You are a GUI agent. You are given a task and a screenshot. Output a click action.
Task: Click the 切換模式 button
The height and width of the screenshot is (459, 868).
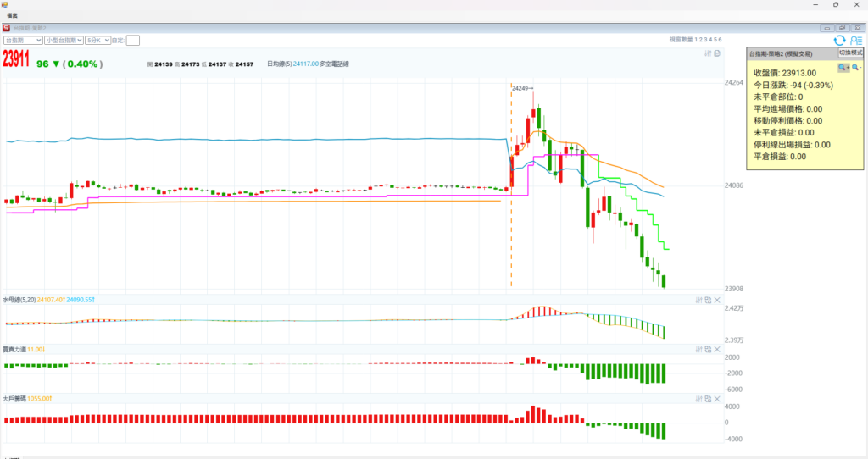(850, 53)
